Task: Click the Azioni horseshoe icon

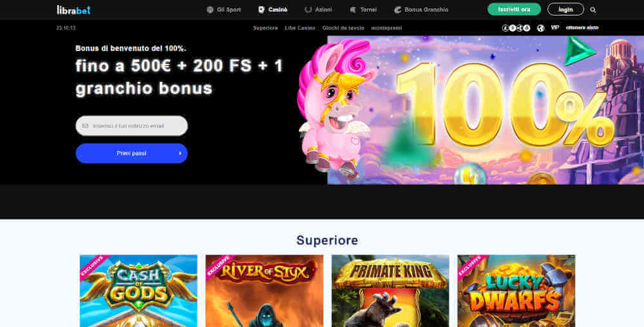Action: (308, 10)
